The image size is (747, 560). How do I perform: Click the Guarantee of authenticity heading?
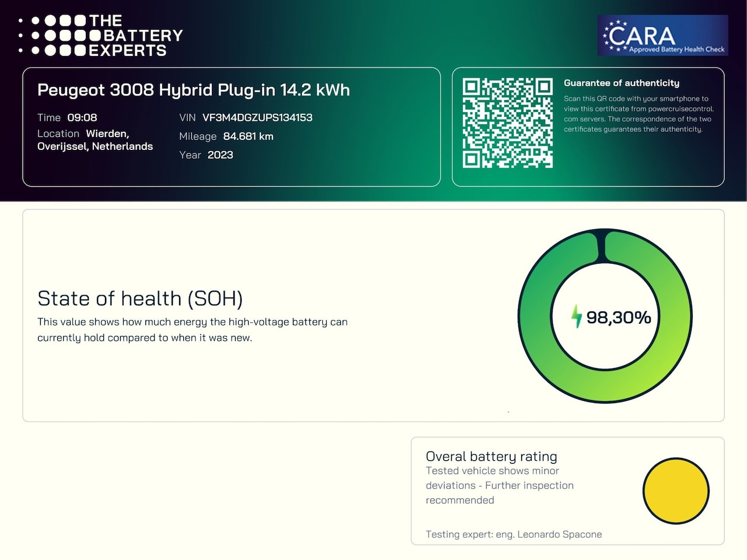point(622,83)
